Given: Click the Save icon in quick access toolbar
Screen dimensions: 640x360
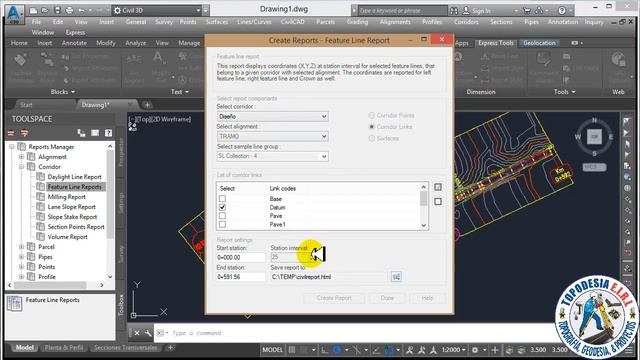Looking at the screenshot, I should tap(57, 10).
